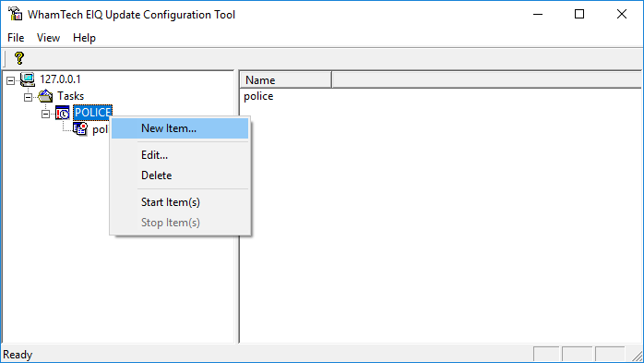Screen dimensions: 644x363
Task: Open the Help menu
Action: coord(84,38)
